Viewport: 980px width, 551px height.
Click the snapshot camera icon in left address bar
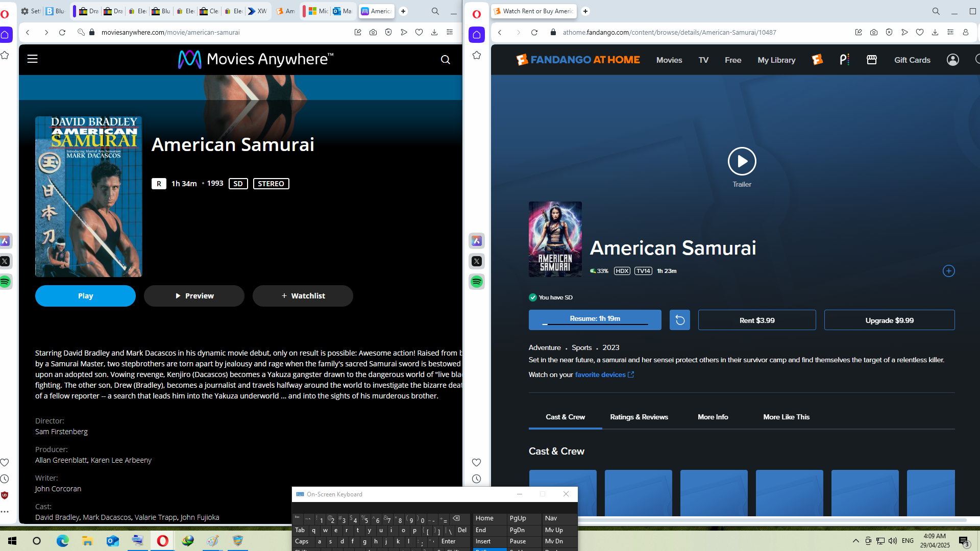[373, 32]
